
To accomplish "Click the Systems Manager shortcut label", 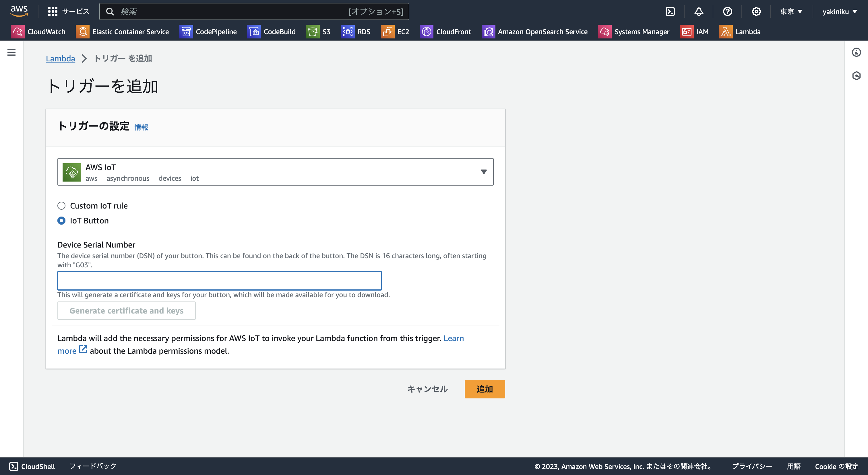I will click(x=642, y=32).
